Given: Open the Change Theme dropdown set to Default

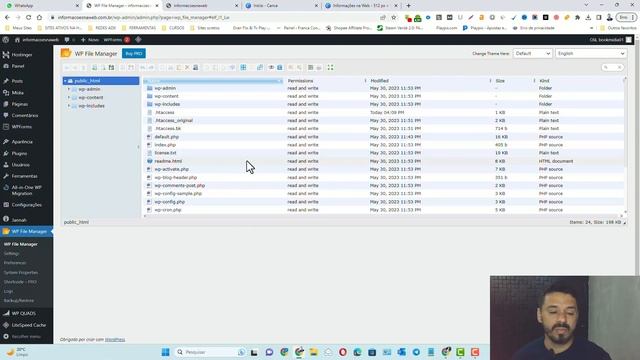Looking at the screenshot, I should tap(532, 53).
